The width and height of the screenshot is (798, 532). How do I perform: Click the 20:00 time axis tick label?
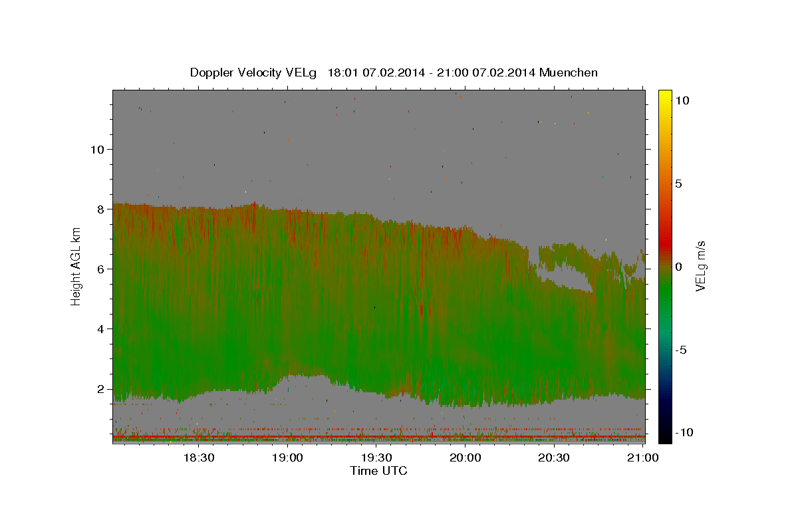coord(465,458)
